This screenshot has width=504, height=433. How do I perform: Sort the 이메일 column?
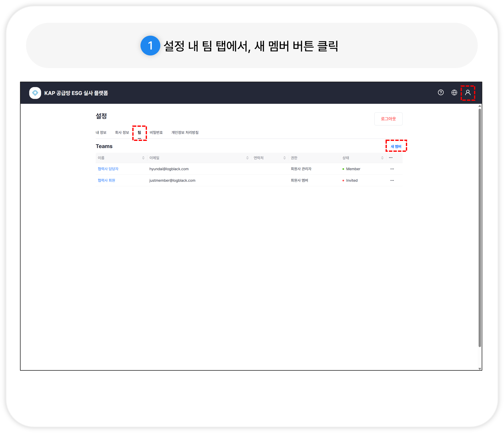247,158
